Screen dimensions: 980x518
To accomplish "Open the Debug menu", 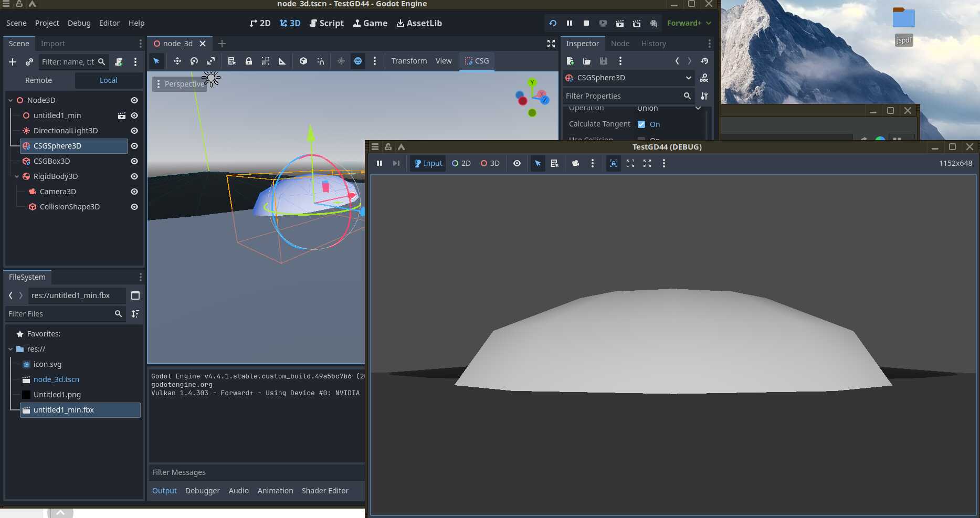I will (79, 23).
